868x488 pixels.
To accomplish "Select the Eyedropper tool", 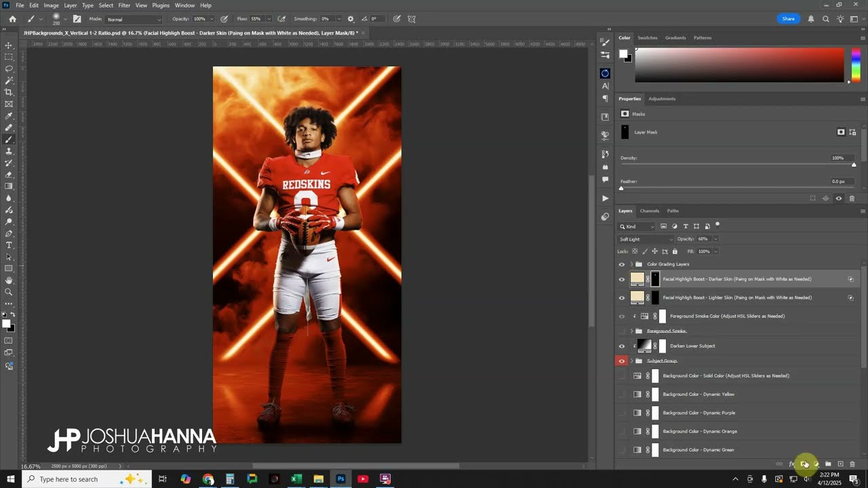I will [x=9, y=116].
